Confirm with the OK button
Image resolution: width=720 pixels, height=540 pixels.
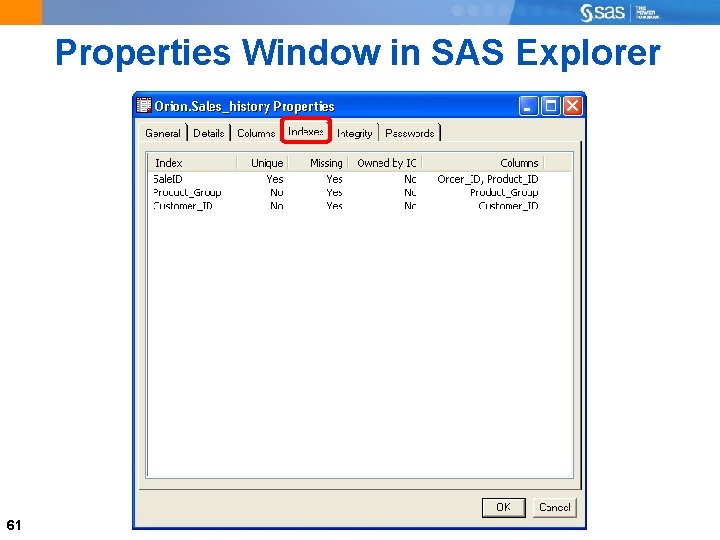(x=503, y=507)
